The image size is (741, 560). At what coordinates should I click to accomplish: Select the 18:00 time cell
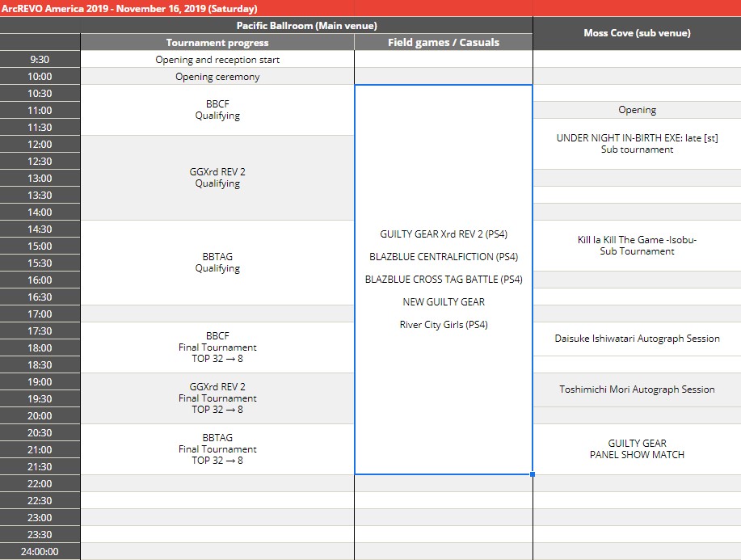40,348
